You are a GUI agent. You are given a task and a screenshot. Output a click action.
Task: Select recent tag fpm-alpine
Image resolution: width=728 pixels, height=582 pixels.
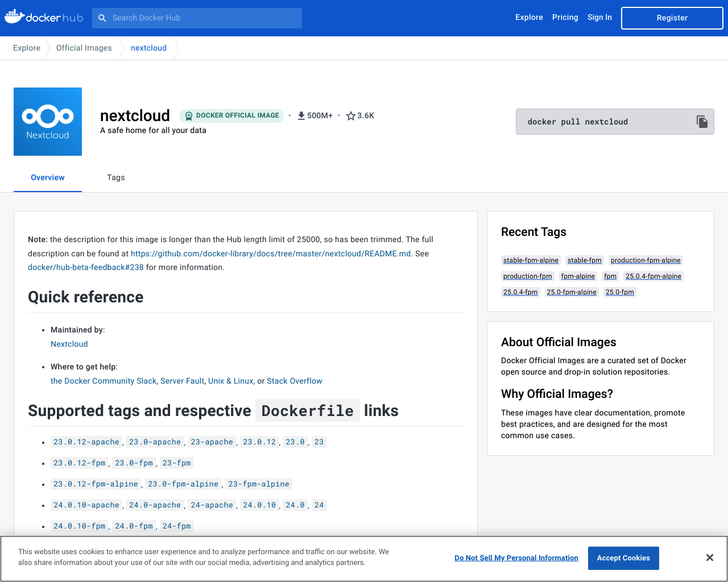(578, 276)
